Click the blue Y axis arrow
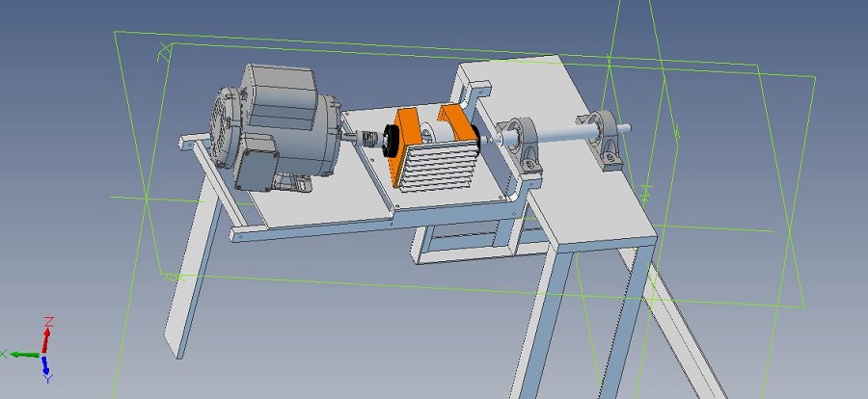Viewport: 868px width, 399px height. pos(46,371)
